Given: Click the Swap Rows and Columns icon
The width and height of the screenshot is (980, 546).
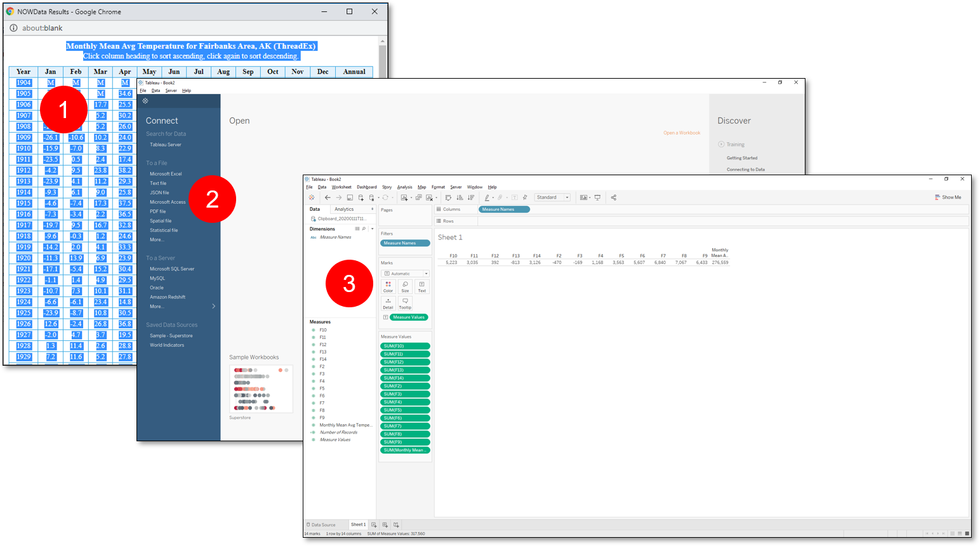Looking at the screenshot, I should (448, 197).
